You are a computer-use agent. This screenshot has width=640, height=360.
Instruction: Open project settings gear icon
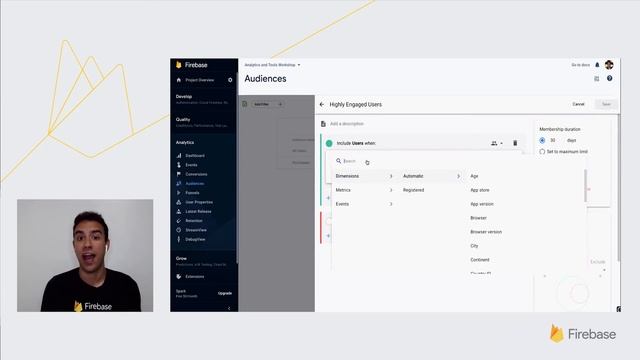[230, 80]
